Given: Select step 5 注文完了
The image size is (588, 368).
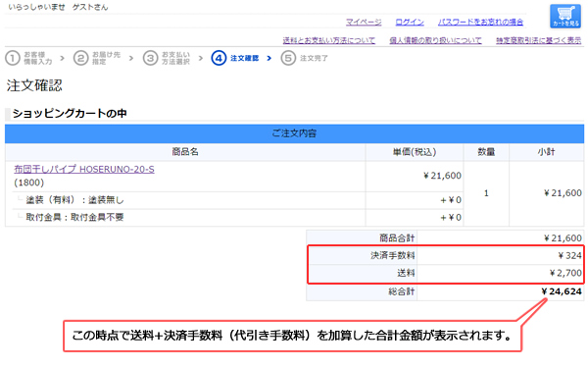Looking at the screenshot, I should [x=305, y=58].
